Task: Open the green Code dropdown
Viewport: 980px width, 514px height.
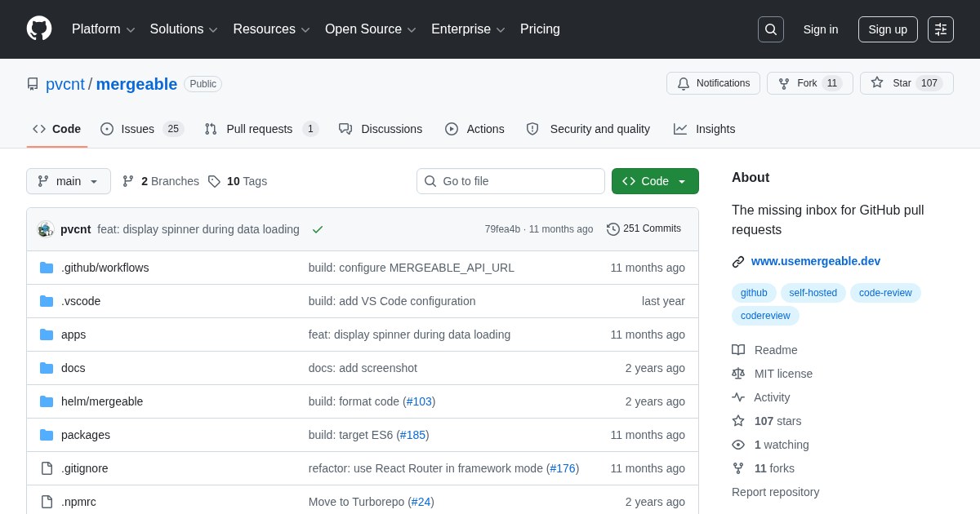Action: (x=655, y=181)
